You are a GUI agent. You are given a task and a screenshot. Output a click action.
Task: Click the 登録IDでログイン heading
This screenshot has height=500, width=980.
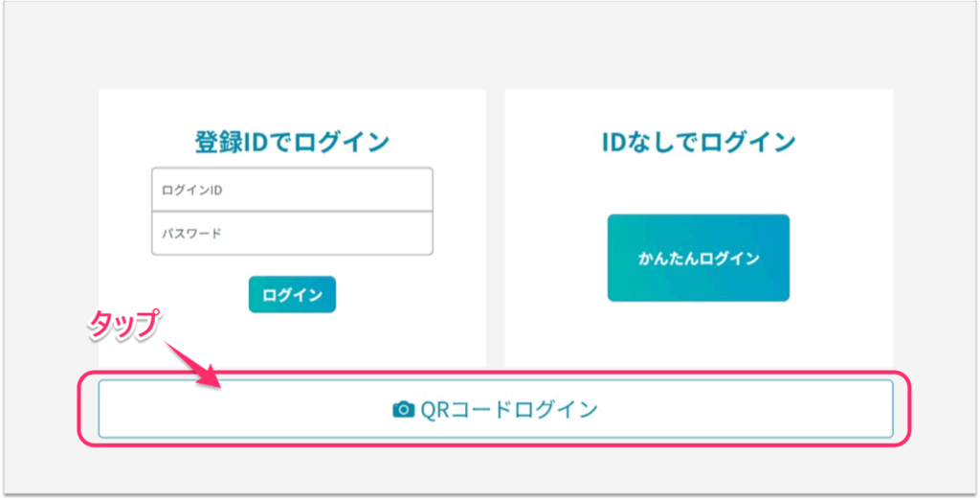click(292, 143)
